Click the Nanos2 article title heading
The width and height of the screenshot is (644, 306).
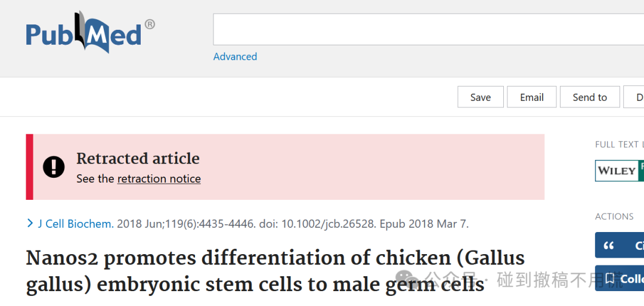tap(275, 271)
